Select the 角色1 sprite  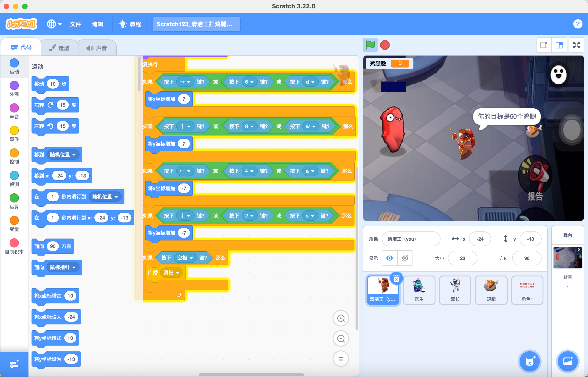pos(527,290)
